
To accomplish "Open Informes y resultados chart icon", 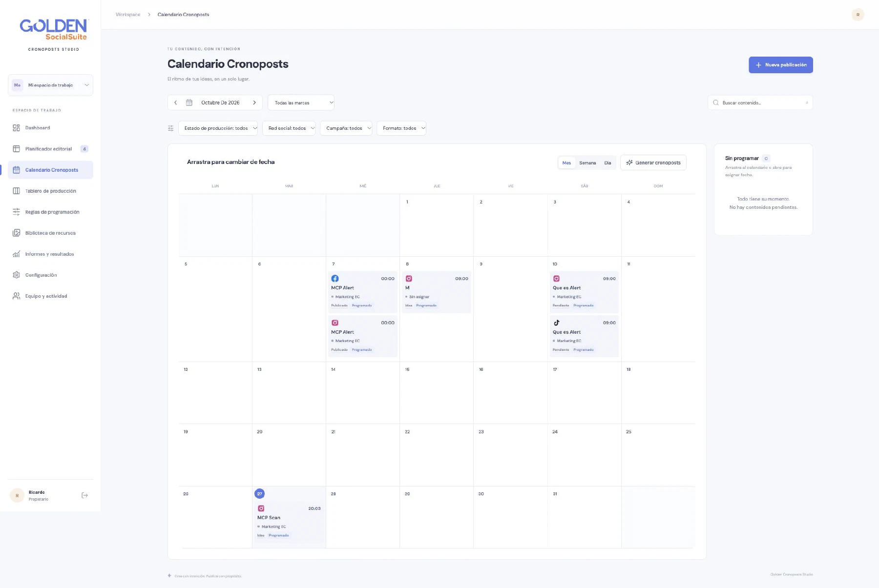I will pos(16,254).
